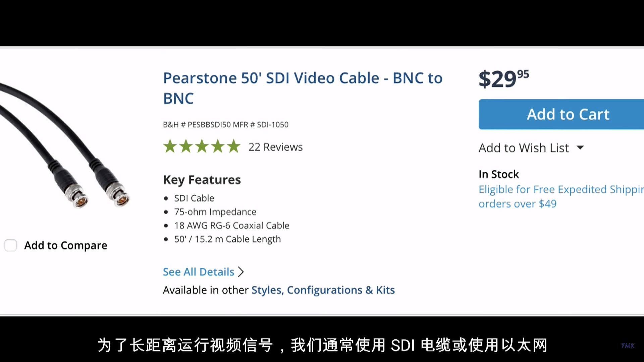Click the MFR # SDI-1050 part number
Viewport: 644px width, 362px height.
tap(261, 125)
